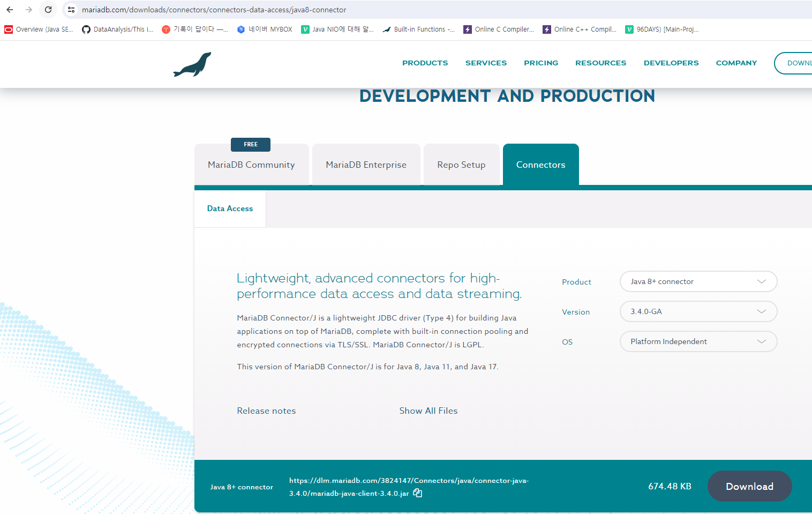Open the Online C Compiler bookmark
The height and width of the screenshot is (514, 812).
tap(499, 29)
